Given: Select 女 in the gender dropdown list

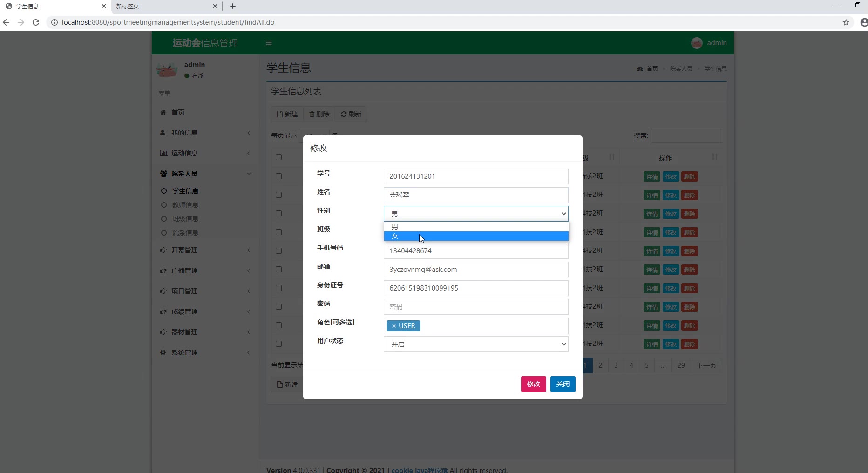Looking at the screenshot, I should [476, 236].
